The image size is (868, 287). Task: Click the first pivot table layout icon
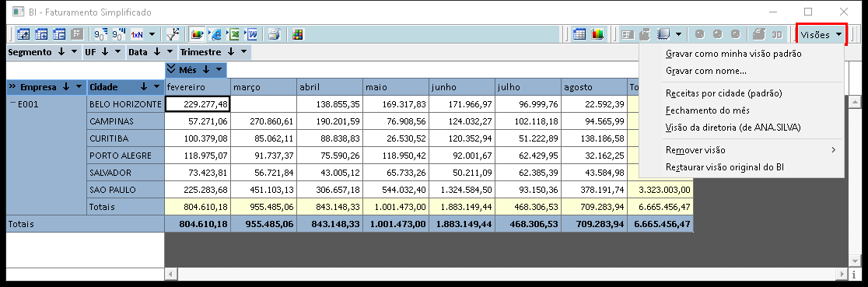23,34
